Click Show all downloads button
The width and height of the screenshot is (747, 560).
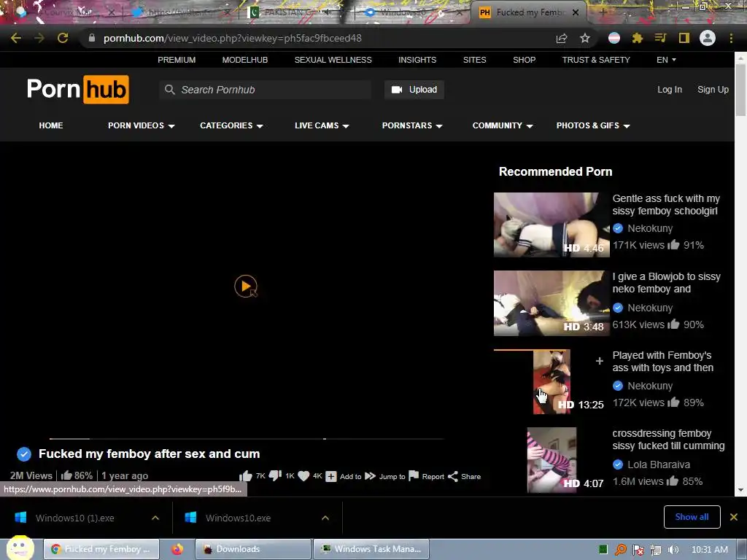tap(692, 517)
